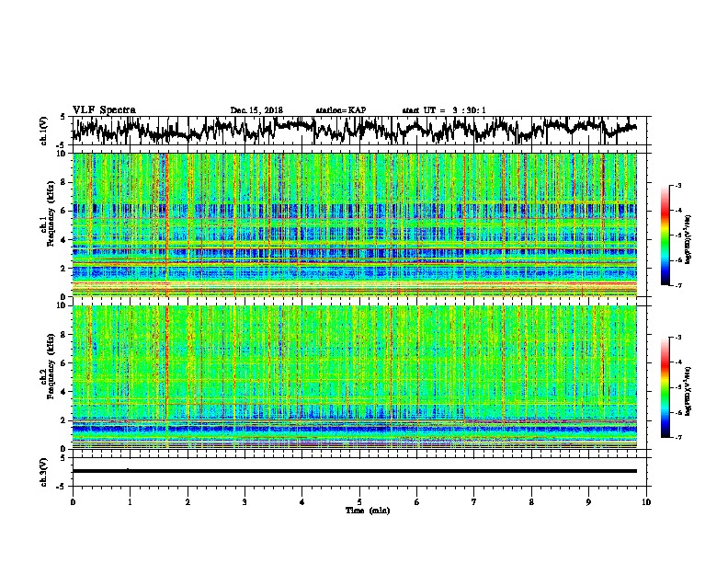728x563 pixels.
Task: Click the 'ch.3(V)' axis label
Action: pos(44,473)
